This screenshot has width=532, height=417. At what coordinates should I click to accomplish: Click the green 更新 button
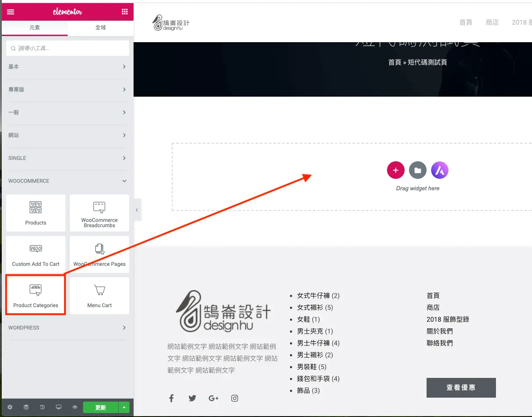click(101, 407)
